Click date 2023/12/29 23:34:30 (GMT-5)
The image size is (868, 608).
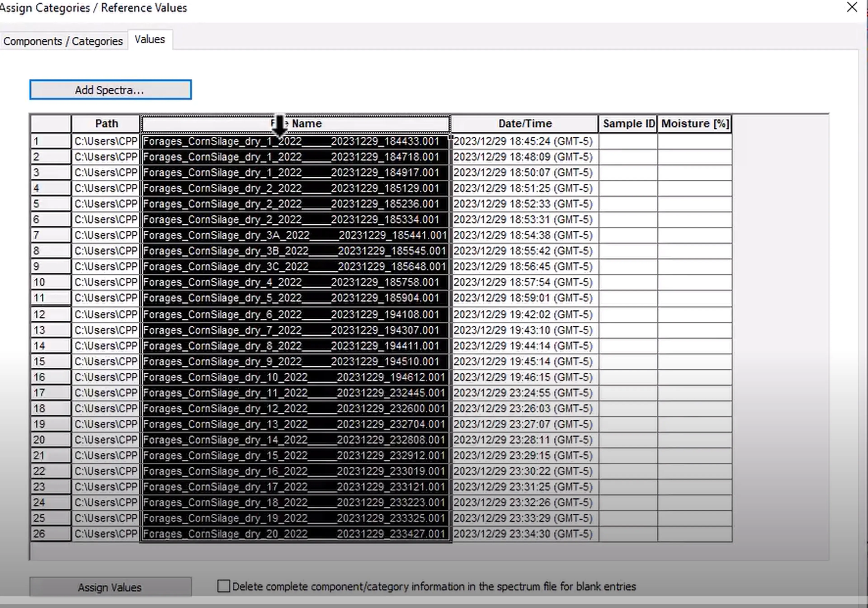coord(525,534)
